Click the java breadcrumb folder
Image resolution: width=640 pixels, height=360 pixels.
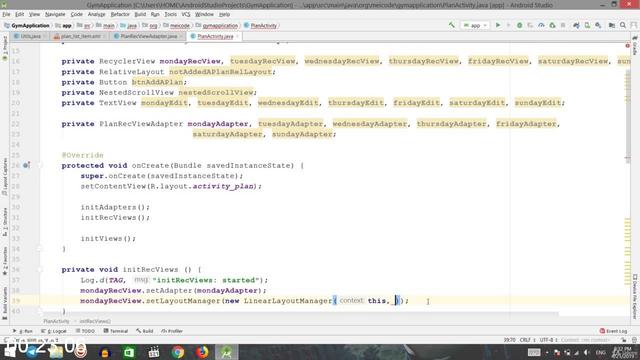(x=129, y=25)
